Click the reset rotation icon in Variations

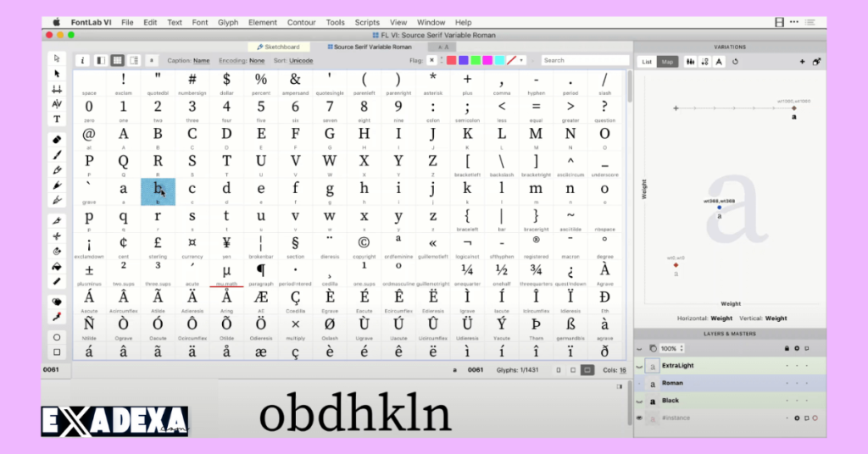[x=735, y=62]
